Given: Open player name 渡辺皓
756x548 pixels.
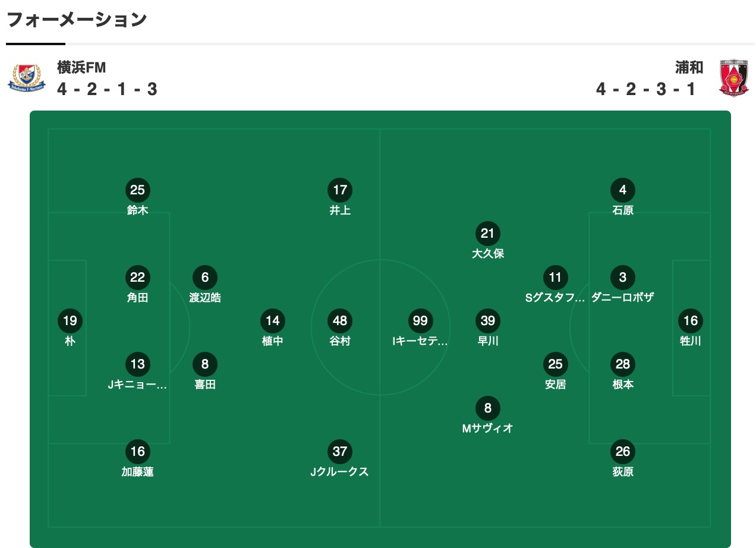Looking at the screenshot, I should pyautogui.click(x=205, y=298).
